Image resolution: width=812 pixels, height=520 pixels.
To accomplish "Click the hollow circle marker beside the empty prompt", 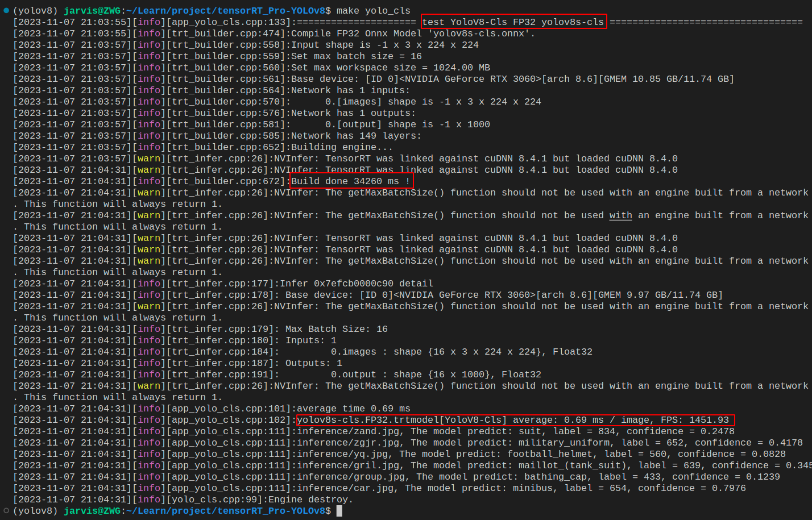I will 6,510.
